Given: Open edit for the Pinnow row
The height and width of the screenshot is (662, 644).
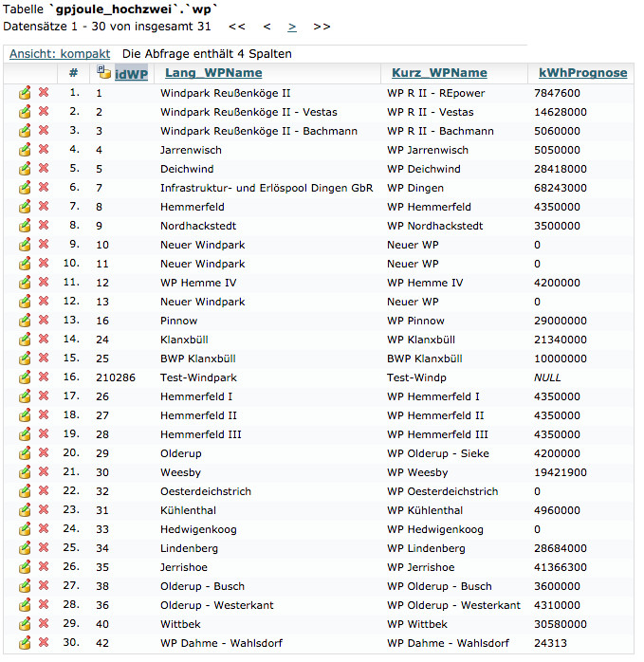Looking at the screenshot, I should point(25,321).
